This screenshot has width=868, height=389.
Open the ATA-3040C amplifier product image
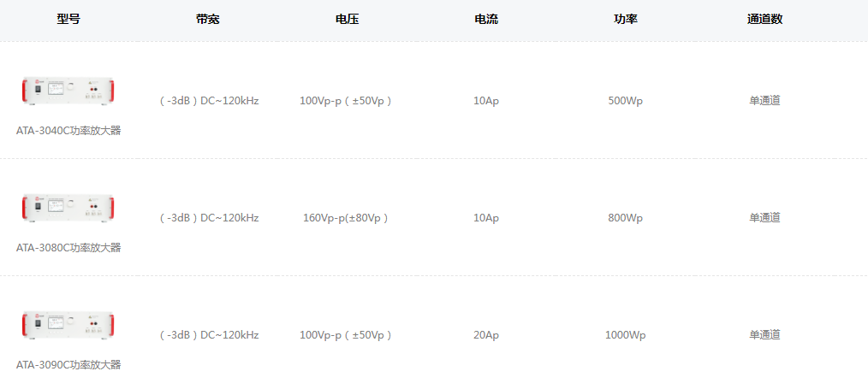[x=68, y=91]
